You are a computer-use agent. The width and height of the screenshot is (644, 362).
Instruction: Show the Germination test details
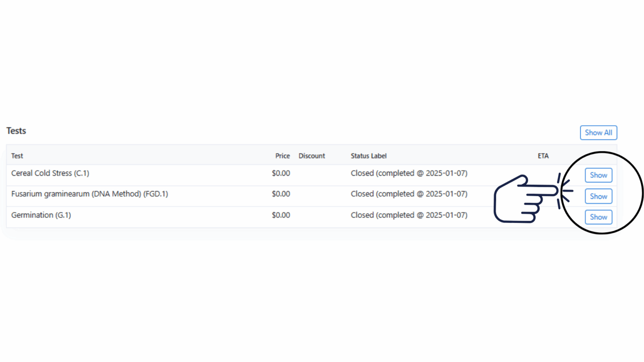(x=598, y=217)
